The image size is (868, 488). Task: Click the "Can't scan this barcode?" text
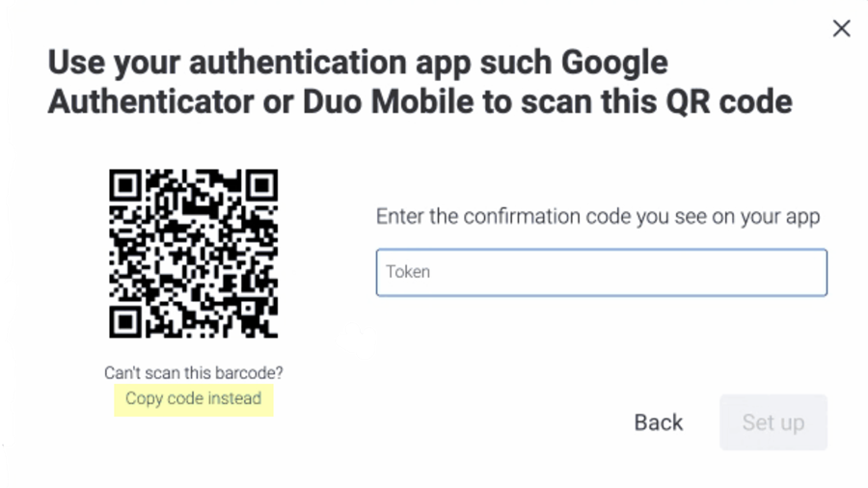click(193, 372)
